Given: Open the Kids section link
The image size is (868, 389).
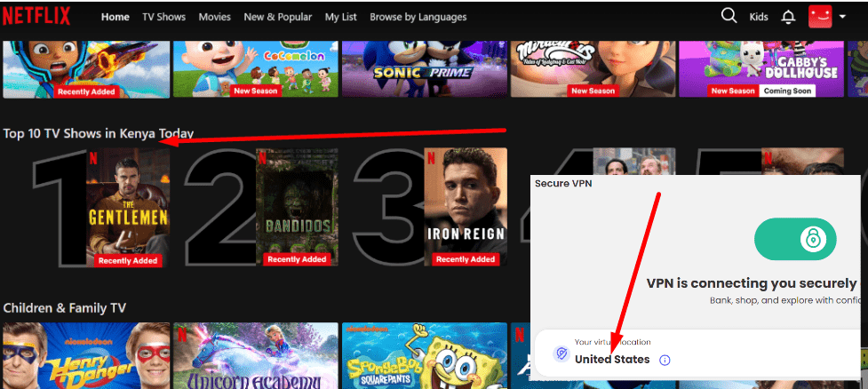Looking at the screenshot, I should pyautogui.click(x=759, y=17).
